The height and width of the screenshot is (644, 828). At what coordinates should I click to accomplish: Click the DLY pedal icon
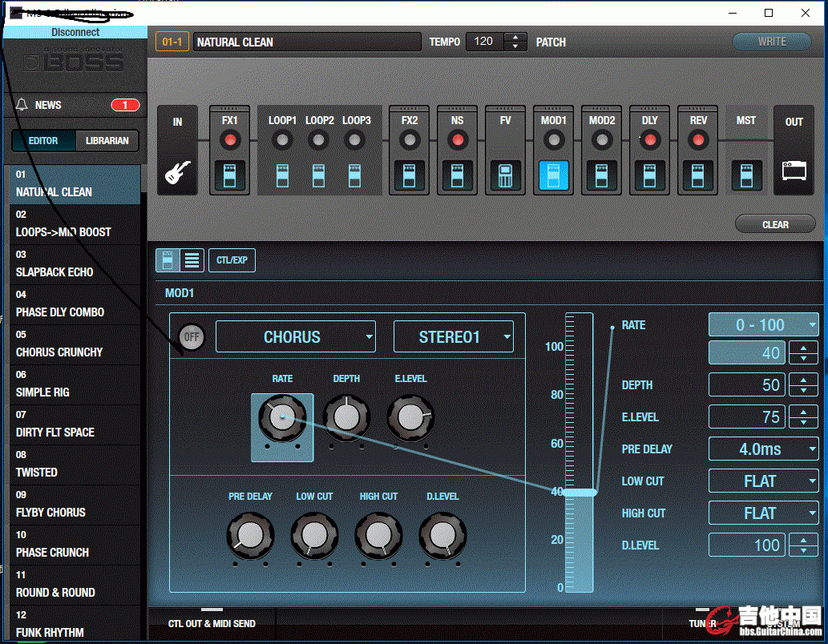coord(649,175)
